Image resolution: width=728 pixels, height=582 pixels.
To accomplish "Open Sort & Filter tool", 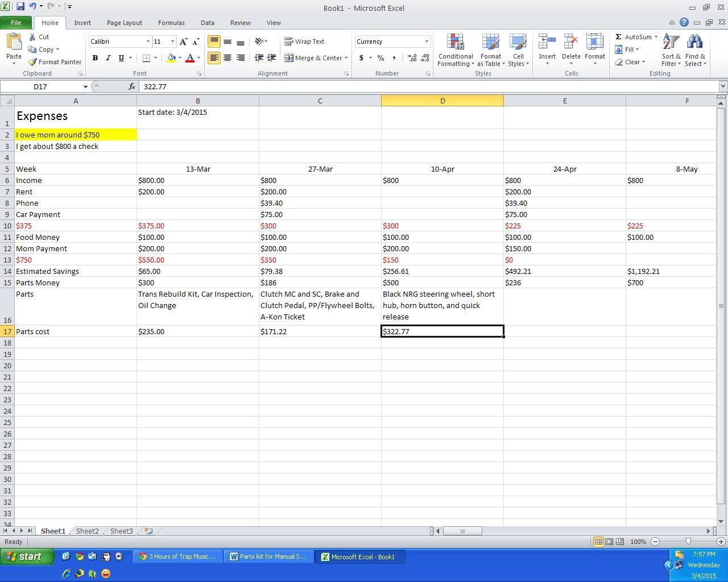I will click(671, 50).
